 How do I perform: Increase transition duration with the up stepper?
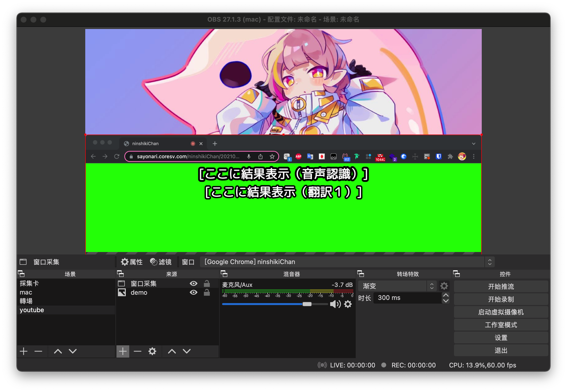click(445, 295)
